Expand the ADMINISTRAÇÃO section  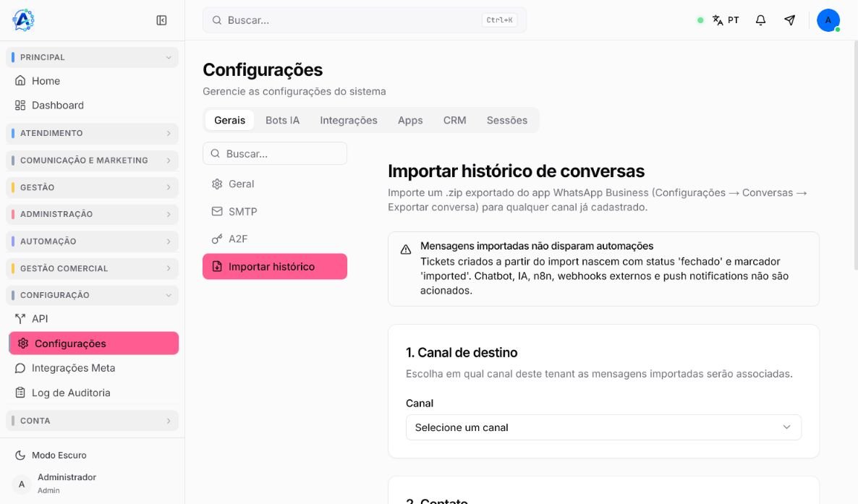[x=92, y=214]
